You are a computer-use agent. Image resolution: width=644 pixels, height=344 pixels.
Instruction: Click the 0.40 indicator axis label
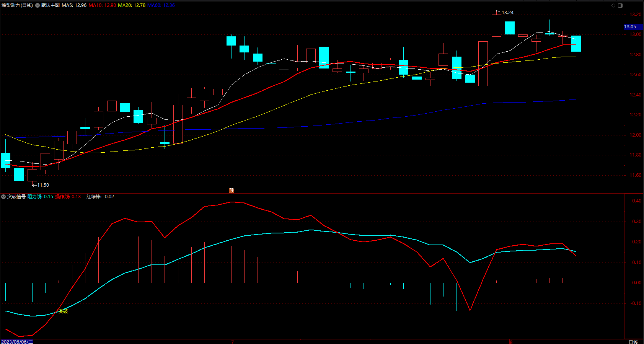637,201
